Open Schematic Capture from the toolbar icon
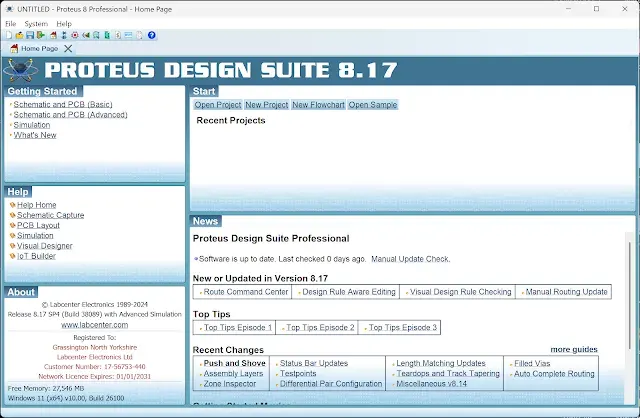Image resolution: width=640 pixels, height=418 pixels. click(x=64, y=35)
